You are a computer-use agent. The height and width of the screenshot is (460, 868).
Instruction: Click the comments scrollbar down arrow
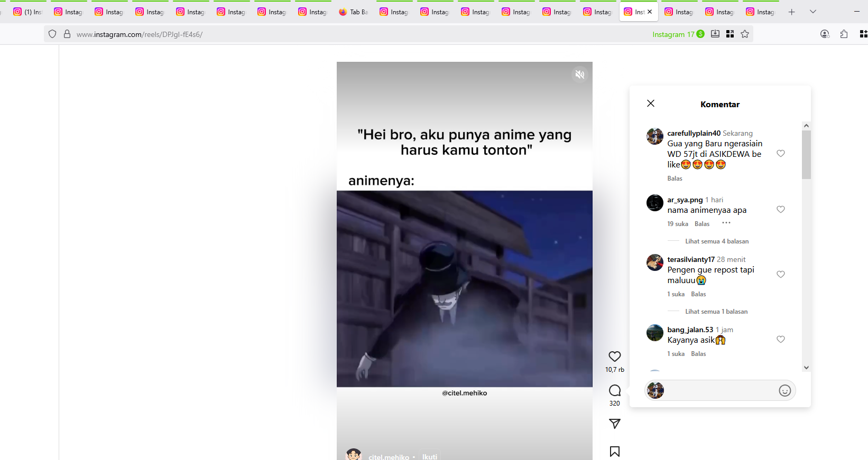pos(806,368)
